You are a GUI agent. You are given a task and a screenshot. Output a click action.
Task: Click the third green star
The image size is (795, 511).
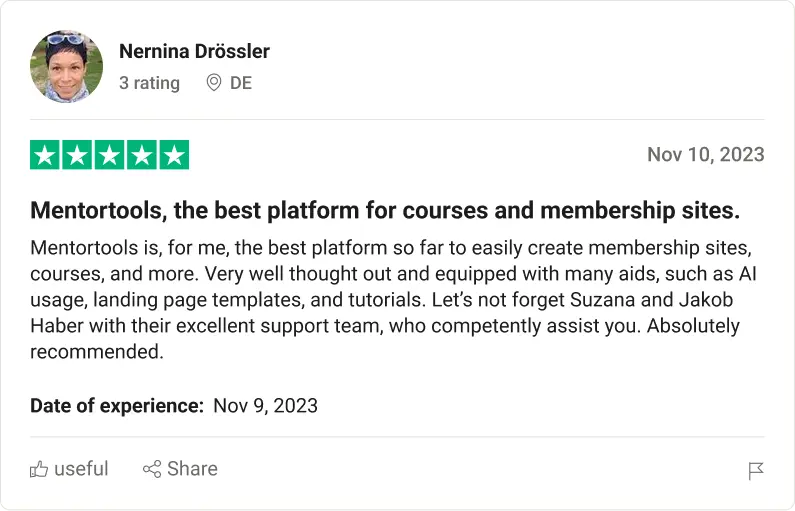(110, 155)
